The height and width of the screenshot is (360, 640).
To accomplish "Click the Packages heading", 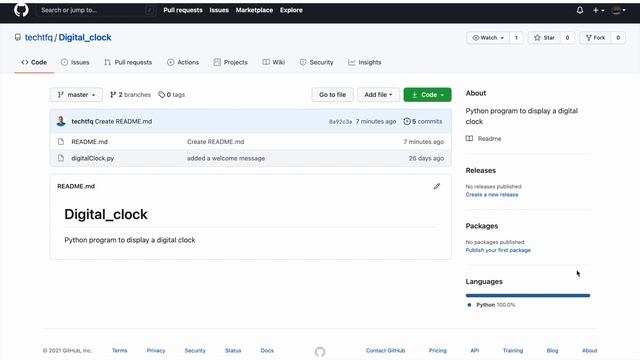I will (x=482, y=226).
